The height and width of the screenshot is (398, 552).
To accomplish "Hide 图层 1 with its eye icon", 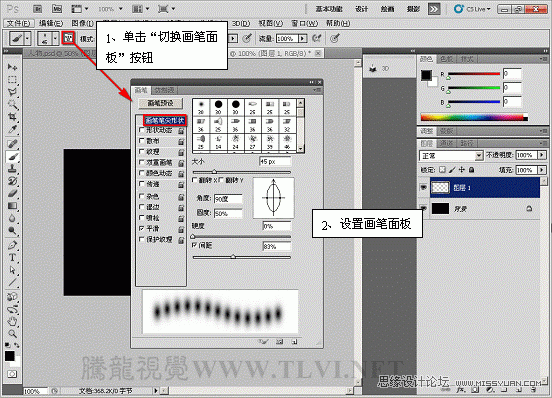I will click(x=424, y=188).
